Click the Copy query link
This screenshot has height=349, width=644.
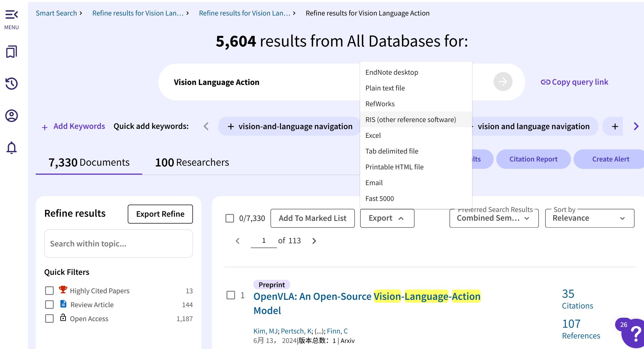tap(575, 82)
